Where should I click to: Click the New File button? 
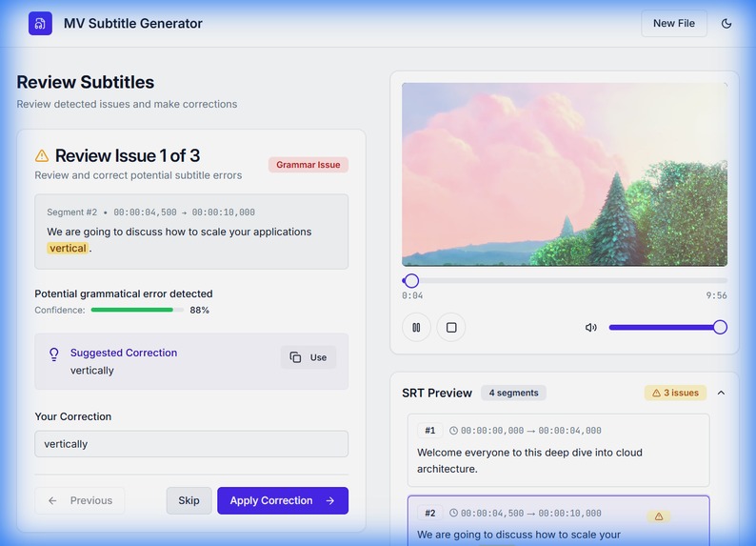(673, 23)
